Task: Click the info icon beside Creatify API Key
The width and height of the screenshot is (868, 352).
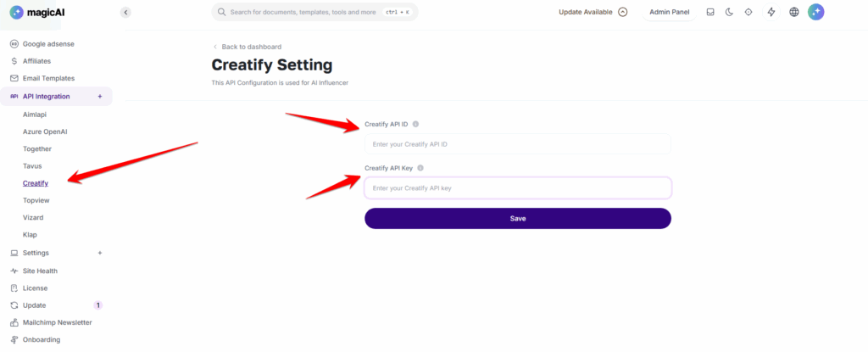Action: tap(420, 168)
